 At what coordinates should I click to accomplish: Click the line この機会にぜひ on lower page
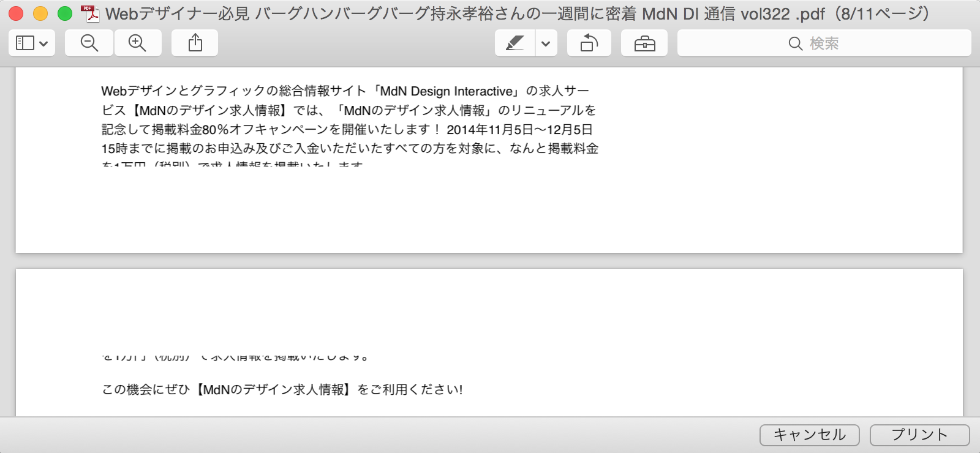[x=282, y=389]
